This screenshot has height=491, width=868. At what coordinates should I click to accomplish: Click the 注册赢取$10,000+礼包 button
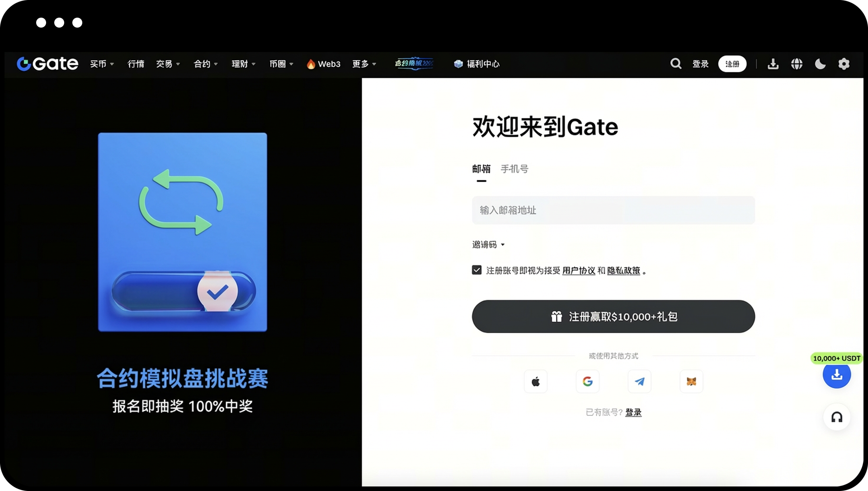[613, 316]
